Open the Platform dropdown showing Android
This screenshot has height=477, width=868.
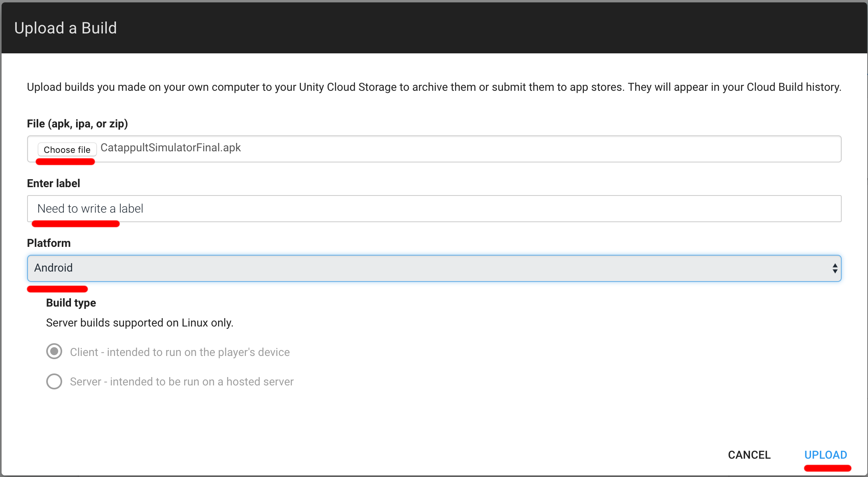click(x=434, y=268)
